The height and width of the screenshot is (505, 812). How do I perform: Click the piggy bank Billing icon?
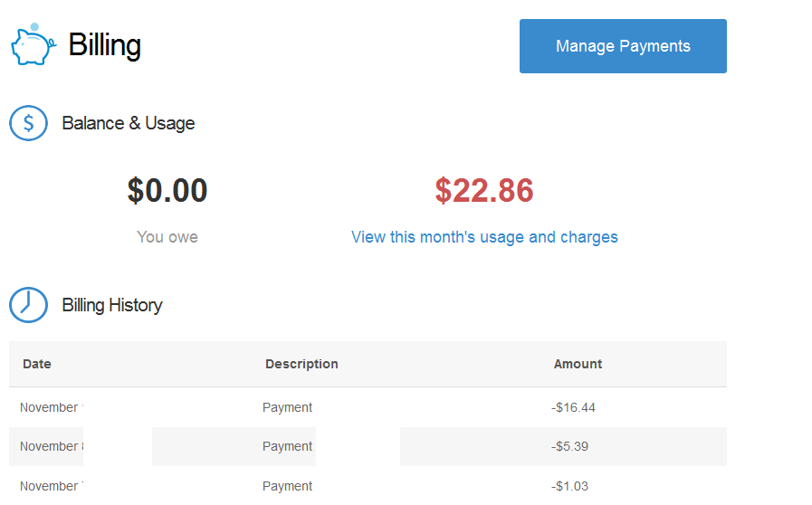click(33, 44)
